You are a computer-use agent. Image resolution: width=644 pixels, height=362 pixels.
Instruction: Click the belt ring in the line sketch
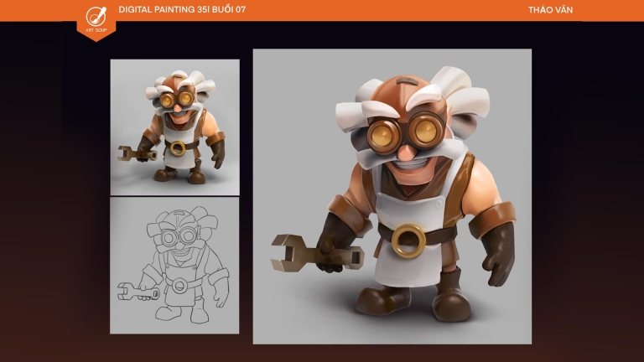178,285
